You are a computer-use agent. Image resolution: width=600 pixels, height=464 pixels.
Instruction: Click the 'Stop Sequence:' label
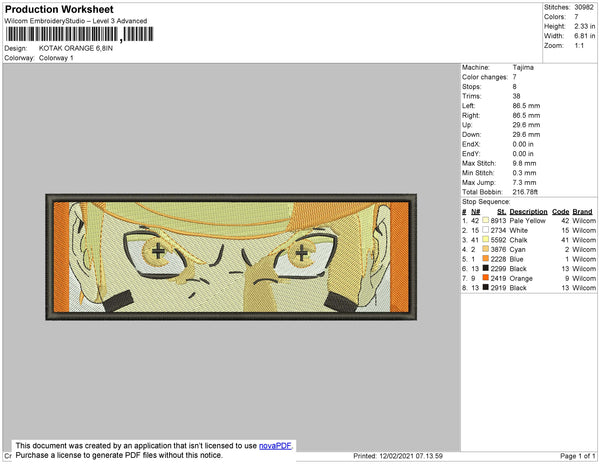pyautogui.click(x=486, y=202)
